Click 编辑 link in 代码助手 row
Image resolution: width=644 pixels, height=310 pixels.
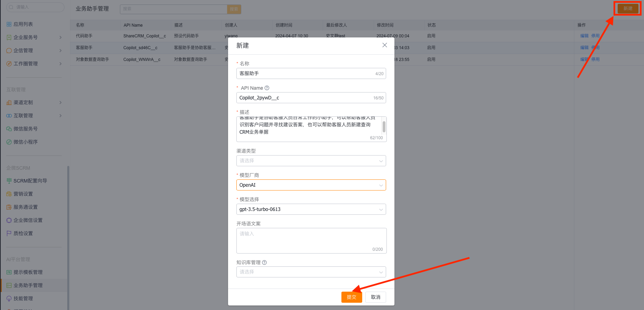coord(584,36)
